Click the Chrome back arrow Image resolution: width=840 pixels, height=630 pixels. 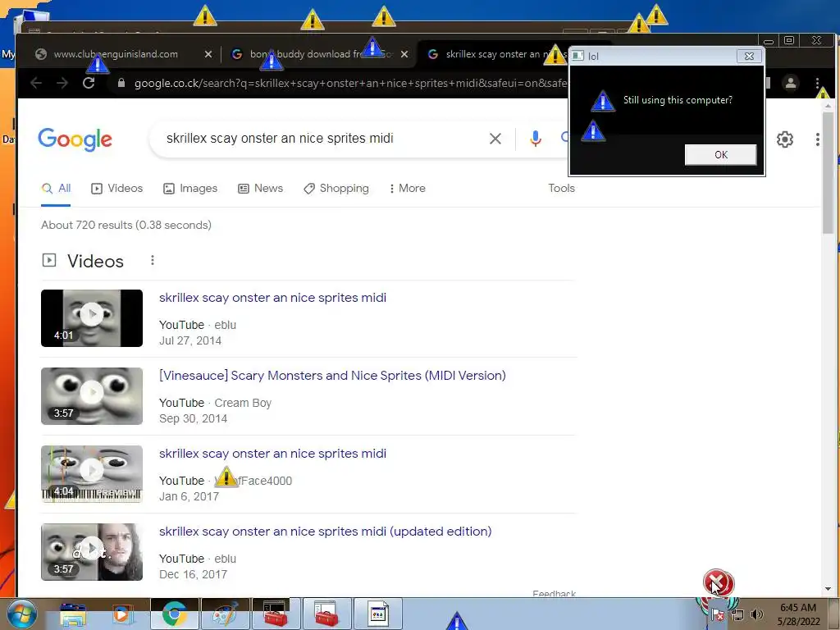[x=36, y=83]
